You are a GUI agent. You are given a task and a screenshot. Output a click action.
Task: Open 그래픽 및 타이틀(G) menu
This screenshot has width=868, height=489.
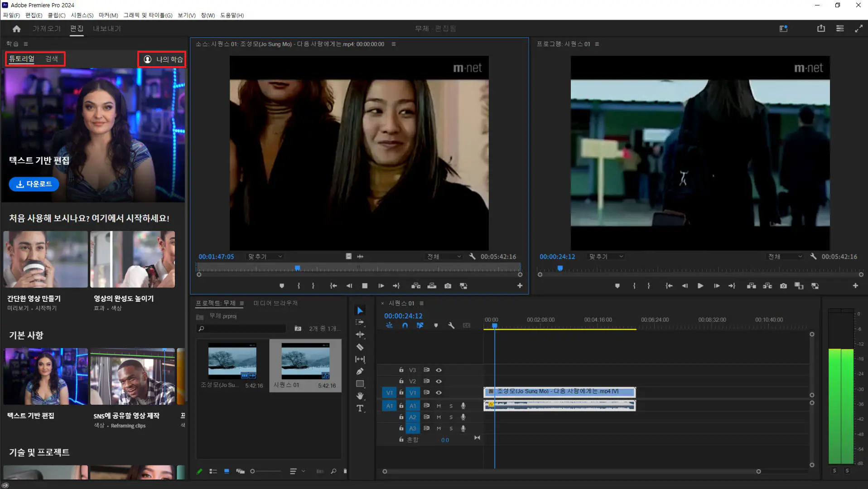[x=148, y=15]
